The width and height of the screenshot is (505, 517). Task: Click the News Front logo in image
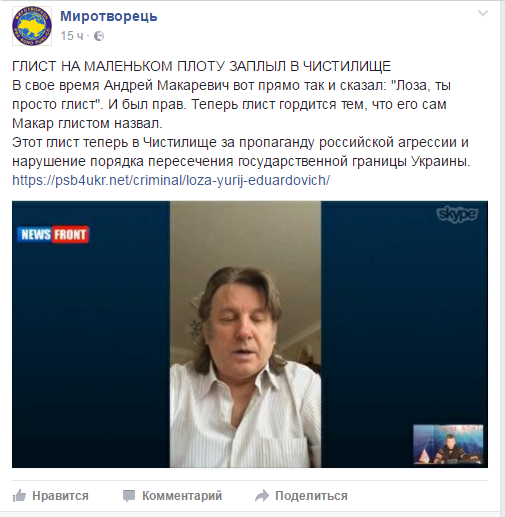(53, 235)
